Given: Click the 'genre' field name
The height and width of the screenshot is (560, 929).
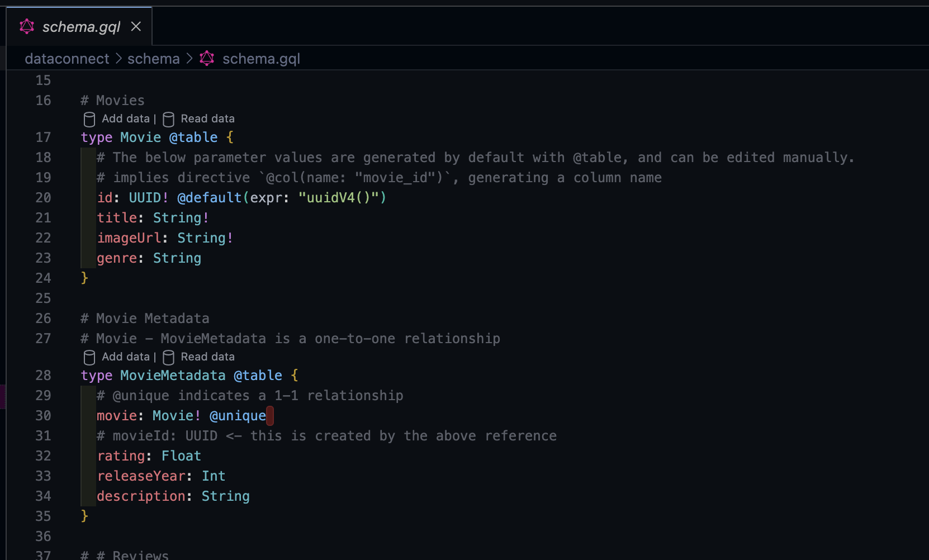Looking at the screenshot, I should 117,258.
